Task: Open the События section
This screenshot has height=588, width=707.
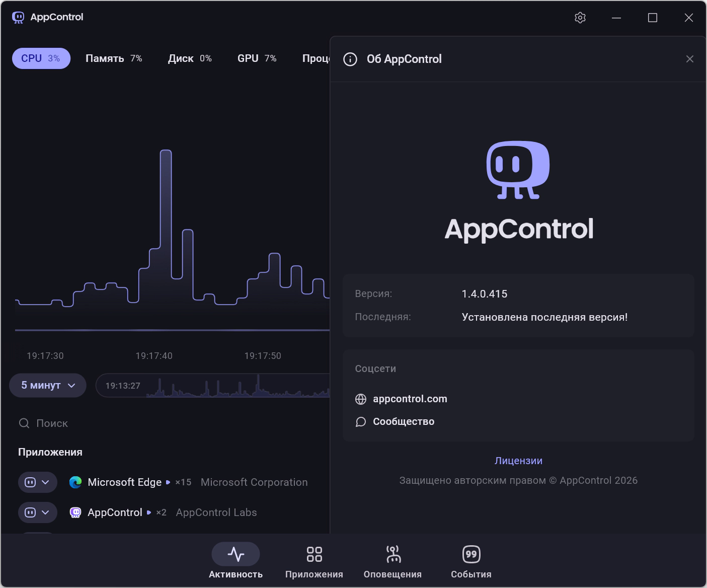Action: (x=471, y=561)
